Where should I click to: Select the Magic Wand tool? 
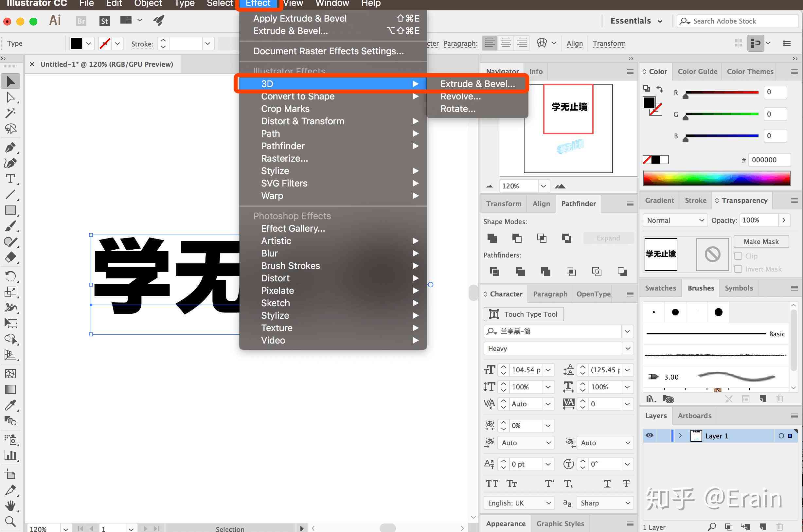10,113
